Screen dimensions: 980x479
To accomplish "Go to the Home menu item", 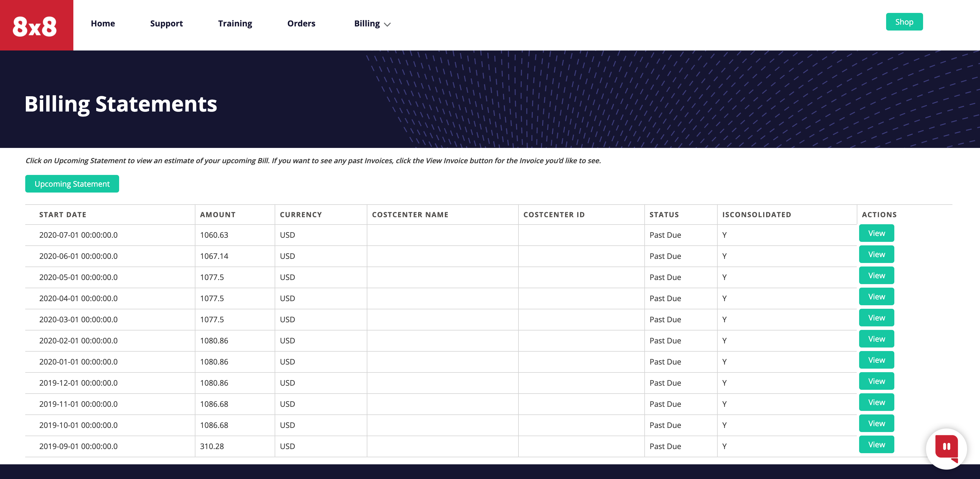I will pos(103,23).
